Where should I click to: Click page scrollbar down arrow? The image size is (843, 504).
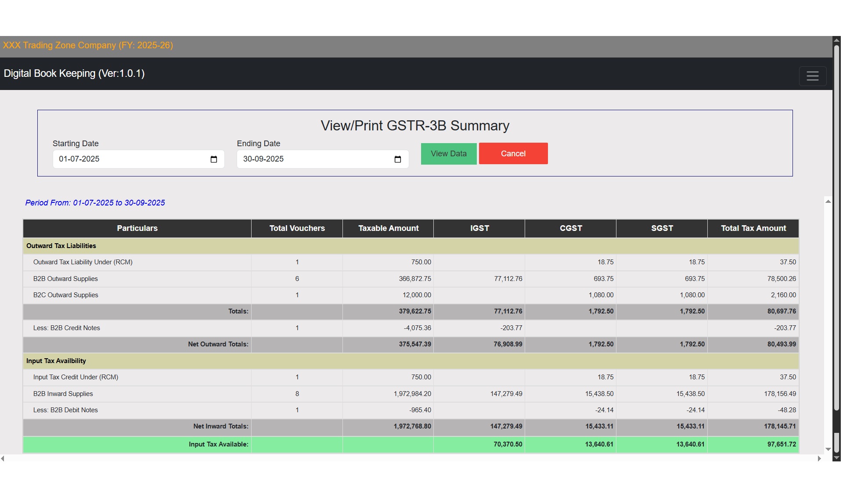[837, 458]
